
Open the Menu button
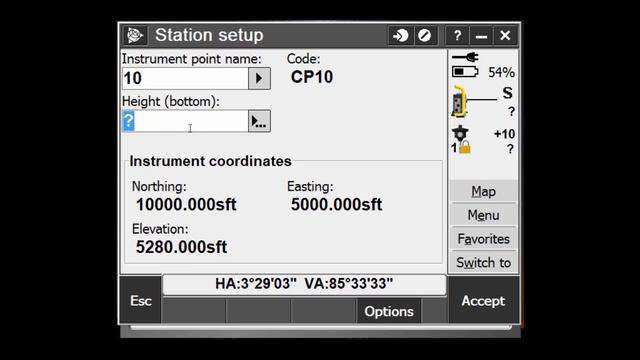483,215
